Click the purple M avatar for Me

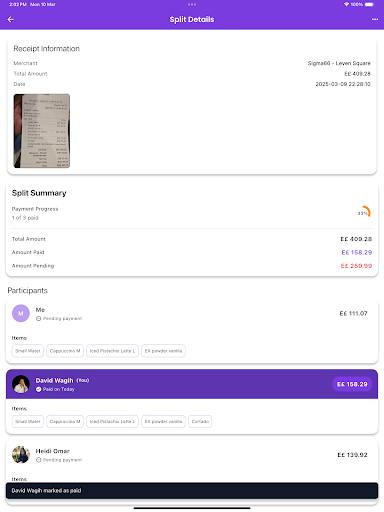[x=21, y=313]
